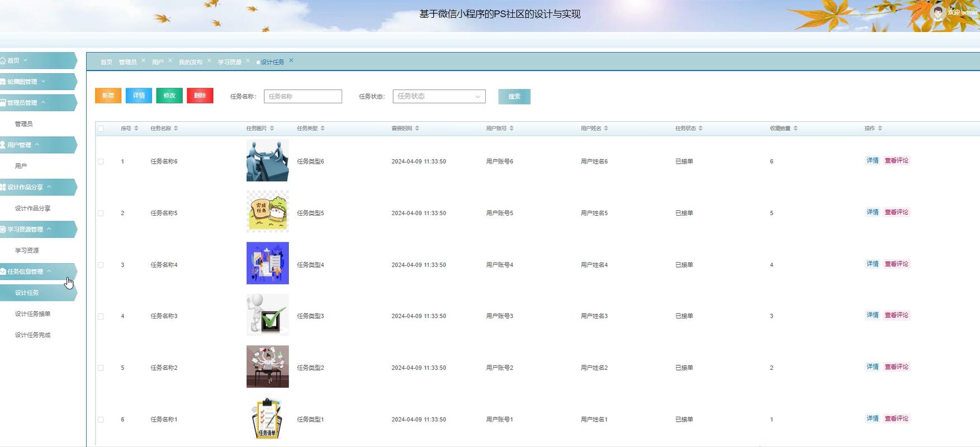Click the orange 新增 button
The image size is (980, 447).
click(x=108, y=96)
